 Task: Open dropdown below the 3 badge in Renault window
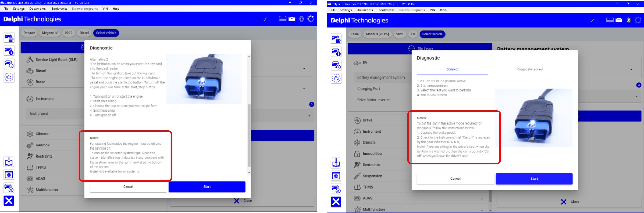click(x=309, y=116)
